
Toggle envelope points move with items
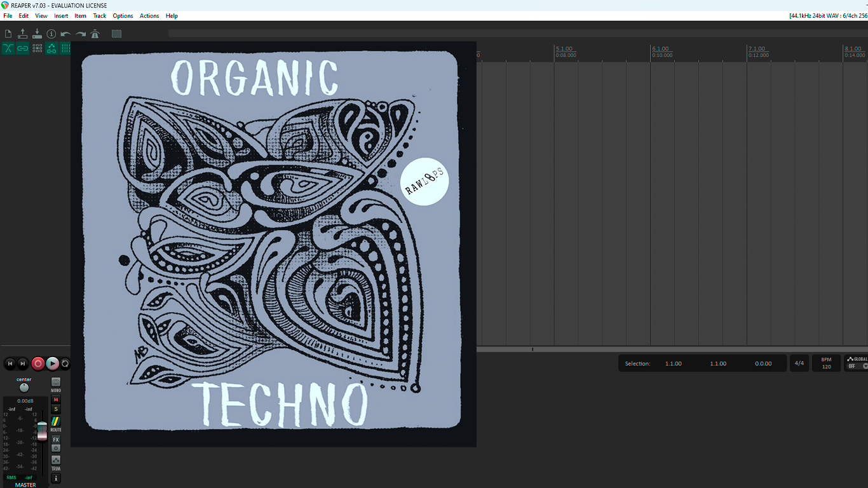pyautogui.click(x=51, y=48)
